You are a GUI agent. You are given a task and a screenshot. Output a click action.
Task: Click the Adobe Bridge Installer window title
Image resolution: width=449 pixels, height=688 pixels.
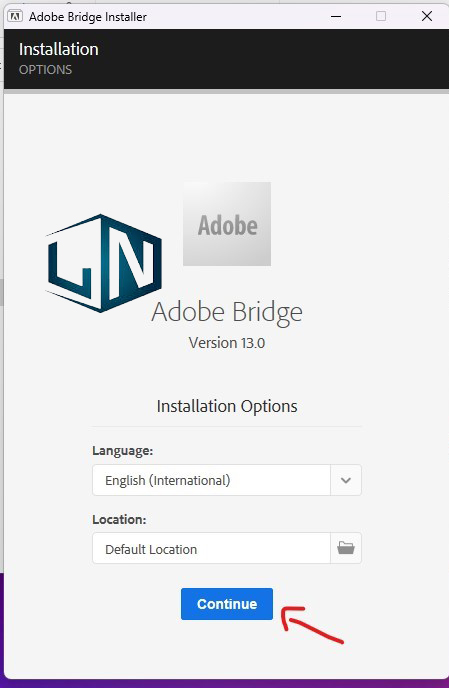(88, 17)
